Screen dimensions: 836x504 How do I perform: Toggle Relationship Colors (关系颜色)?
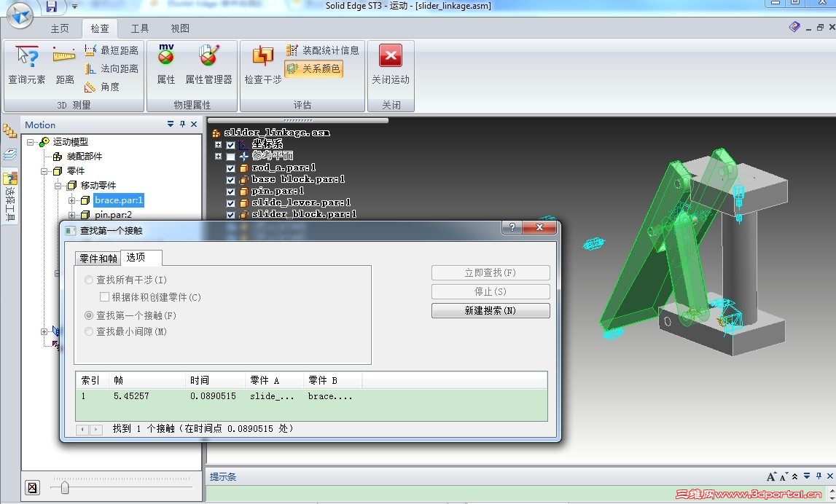(313, 68)
